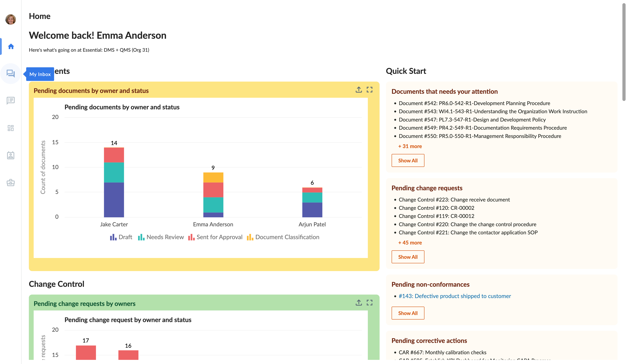Select Change Control #220 change control procedure

tap(467, 224)
